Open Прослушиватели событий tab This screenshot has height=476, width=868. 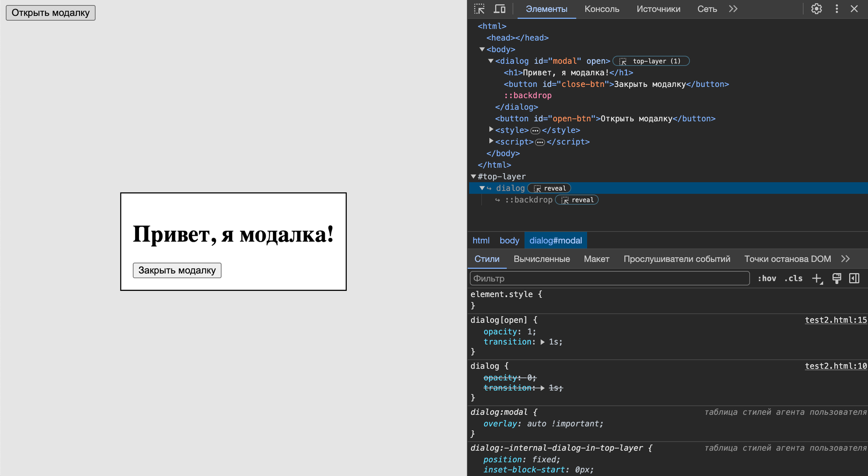(677, 259)
